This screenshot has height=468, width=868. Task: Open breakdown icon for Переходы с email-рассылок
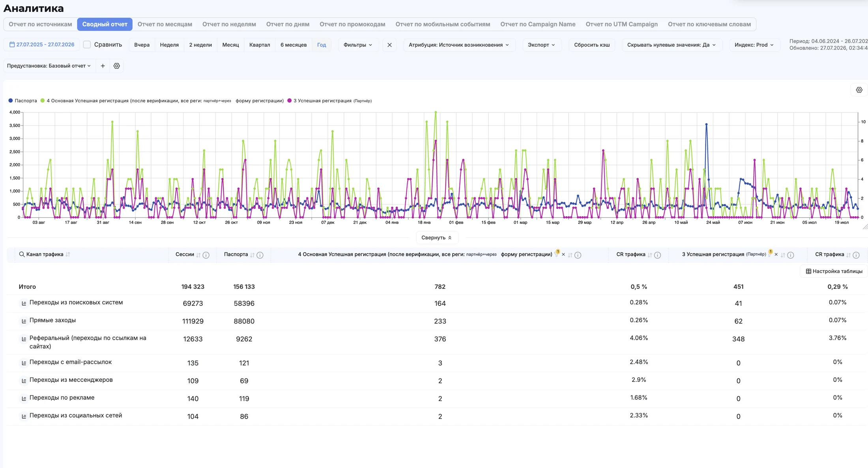(x=24, y=363)
